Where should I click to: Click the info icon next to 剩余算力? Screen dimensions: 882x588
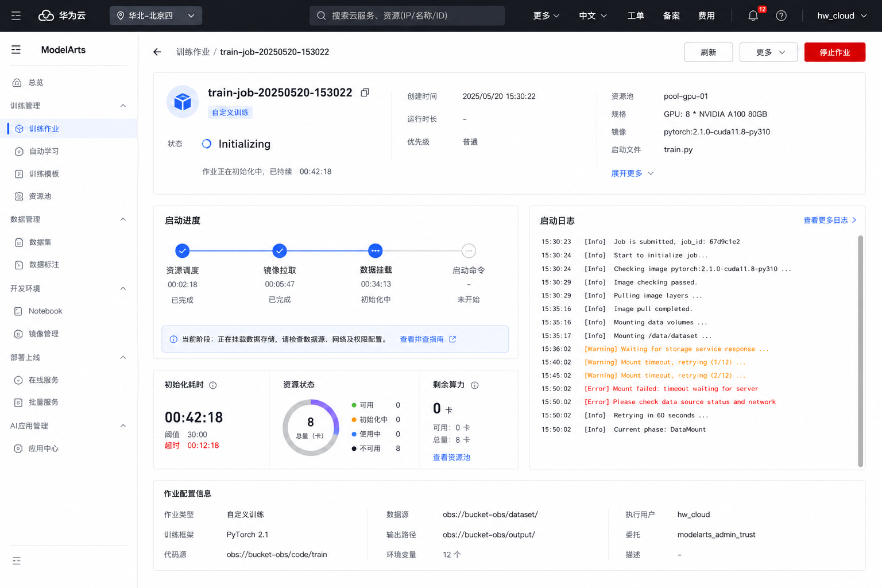tap(475, 385)
